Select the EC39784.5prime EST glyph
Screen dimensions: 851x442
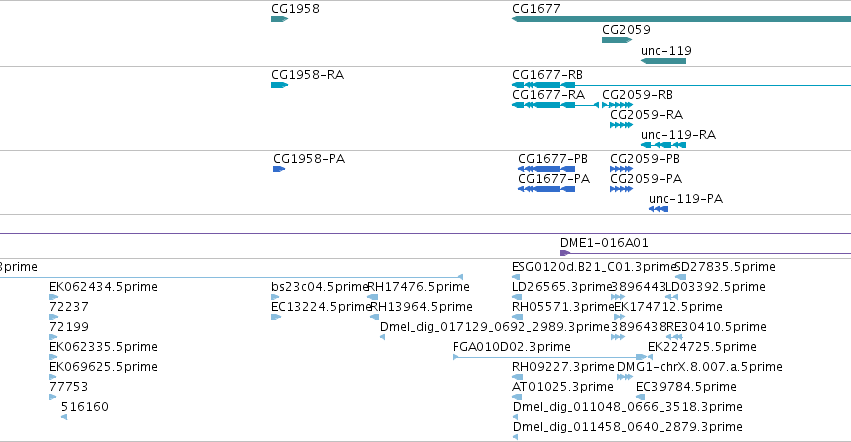[x=640, y=397]
